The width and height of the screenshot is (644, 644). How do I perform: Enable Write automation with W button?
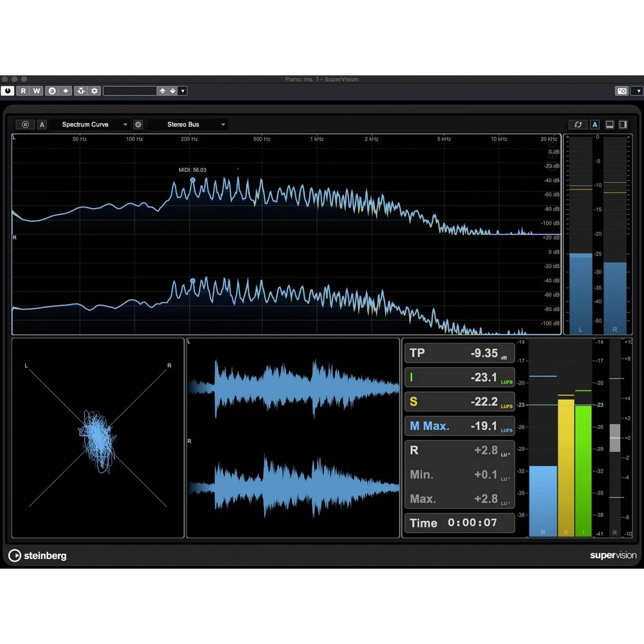click(37, 91)
